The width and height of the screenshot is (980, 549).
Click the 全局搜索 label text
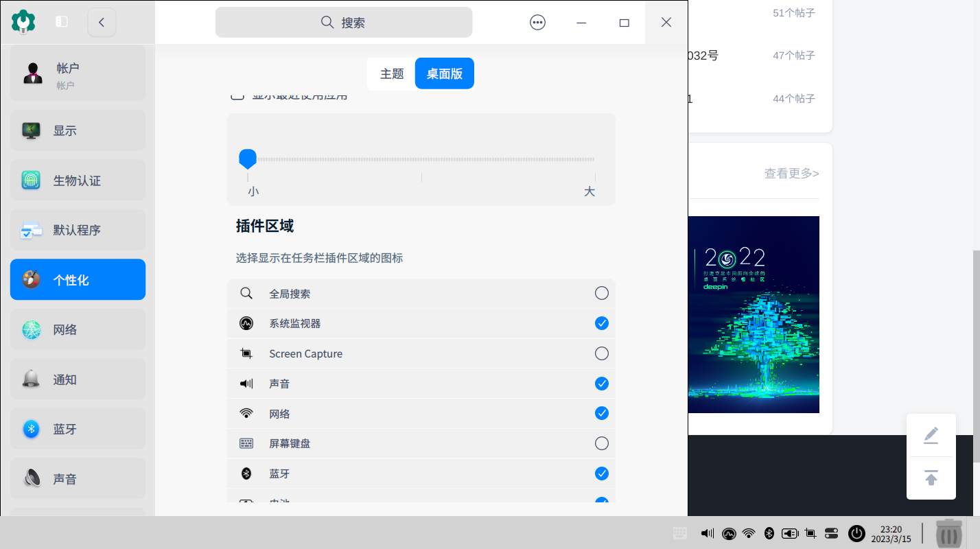pos(290,294)
